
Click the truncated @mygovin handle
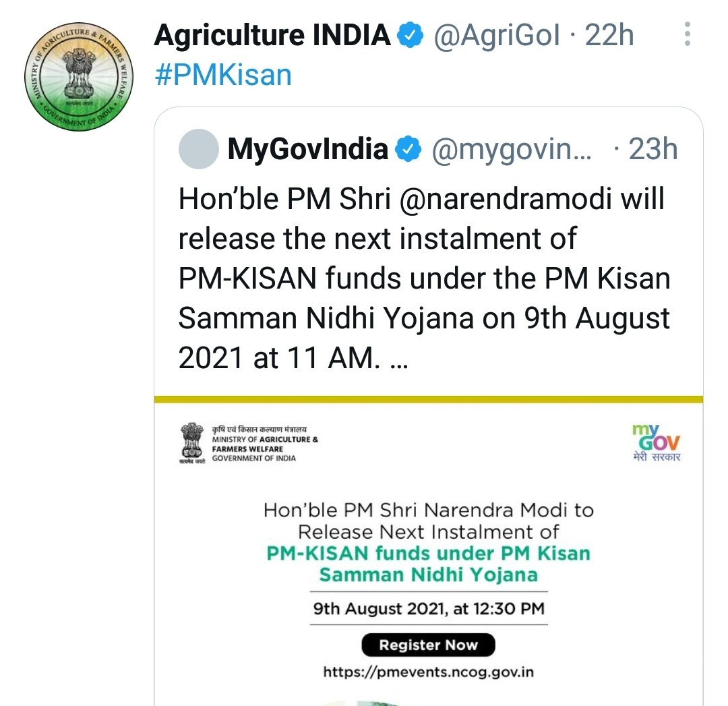click(x=512, y=150)
